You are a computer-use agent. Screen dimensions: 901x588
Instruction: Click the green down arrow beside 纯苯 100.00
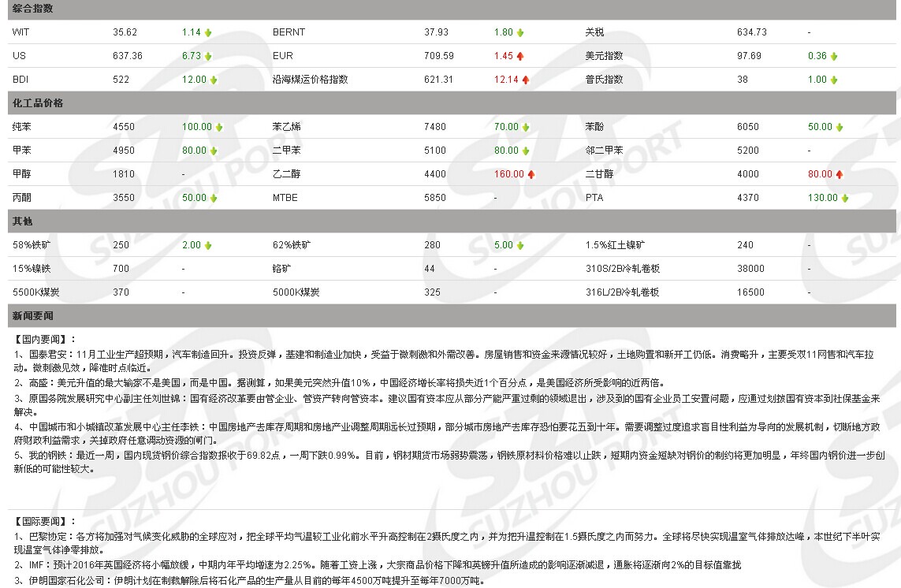[x=219, y=127]
